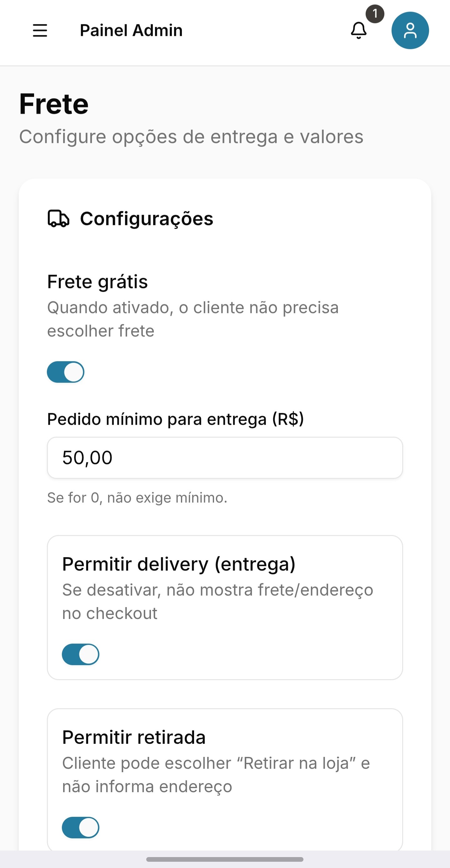Click the Configurações section heading
The width and height of the screenshot is (450, 868).
[x=146, y=219]
